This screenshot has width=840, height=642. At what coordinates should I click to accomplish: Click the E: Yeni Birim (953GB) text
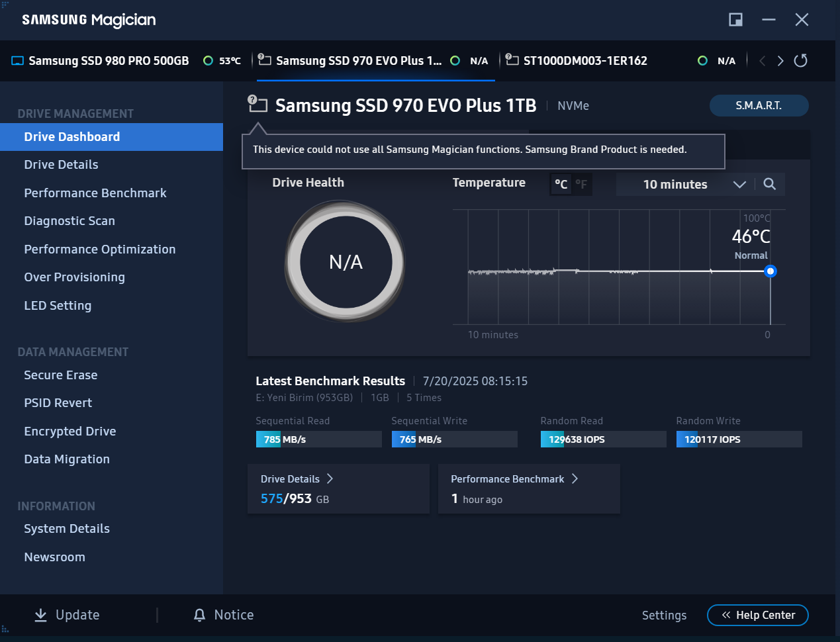click(304, 398)
